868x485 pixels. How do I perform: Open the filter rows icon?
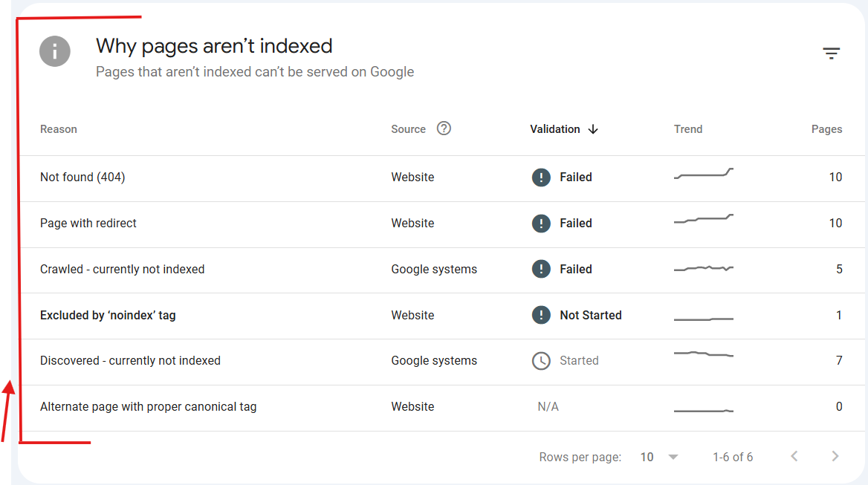[831, 53]
